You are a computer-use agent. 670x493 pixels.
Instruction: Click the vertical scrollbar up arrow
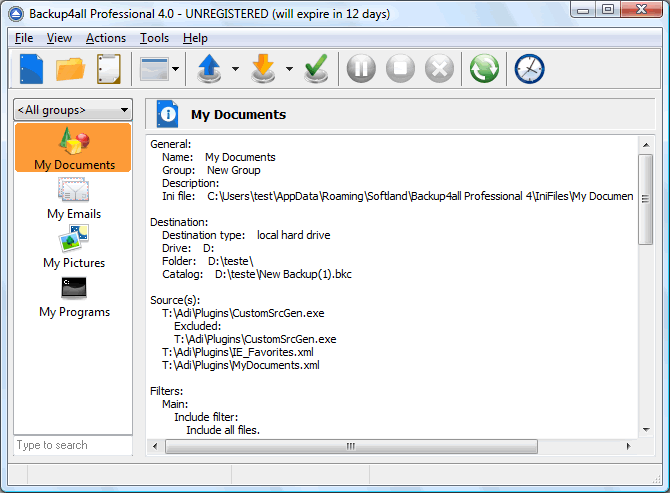click(x=646, y=145)
